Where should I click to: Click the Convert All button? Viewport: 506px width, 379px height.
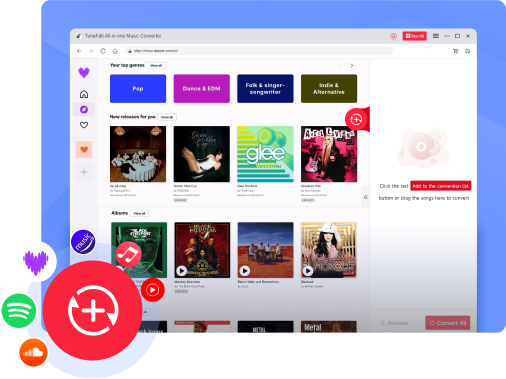(448, 323)
